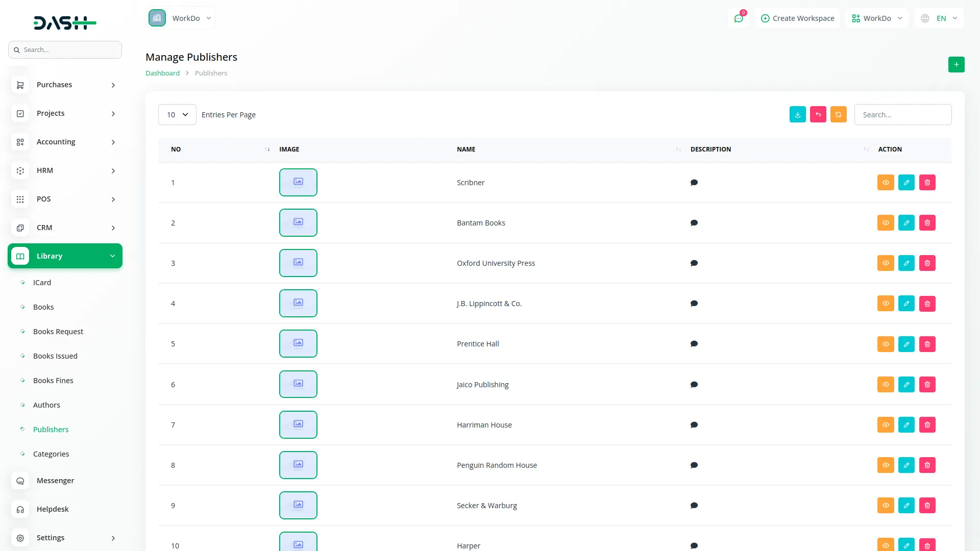The image size is (980, 551).
Task: Click the table search input field
Action: coord(902,115)
